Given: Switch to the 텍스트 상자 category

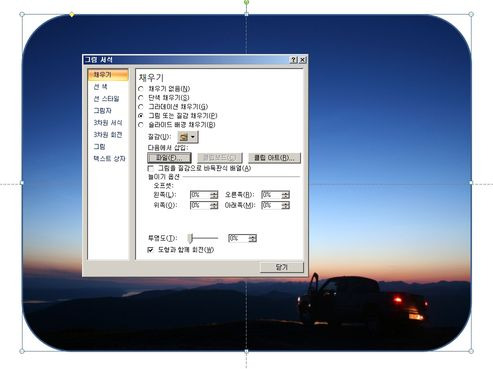Looking at the screenshot, I should (108, 159).
